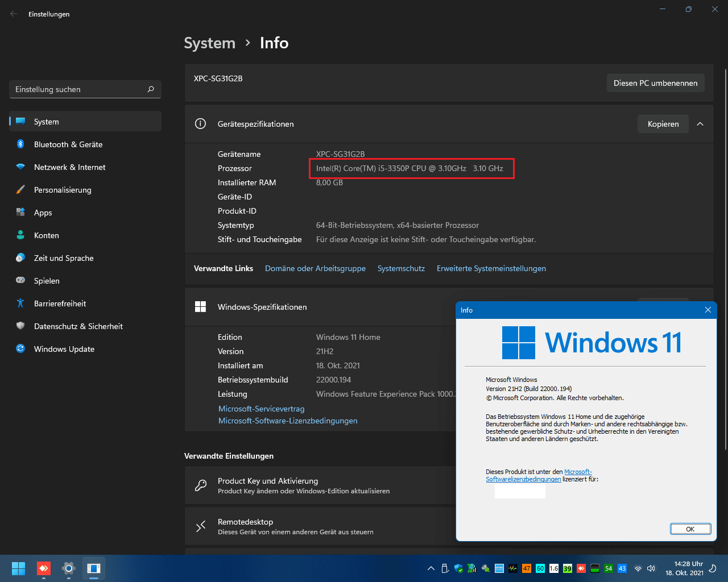This screenshot has width=728, height=582.
Task: Click the Windows Security shield tray icon
Action: [458, 568]
